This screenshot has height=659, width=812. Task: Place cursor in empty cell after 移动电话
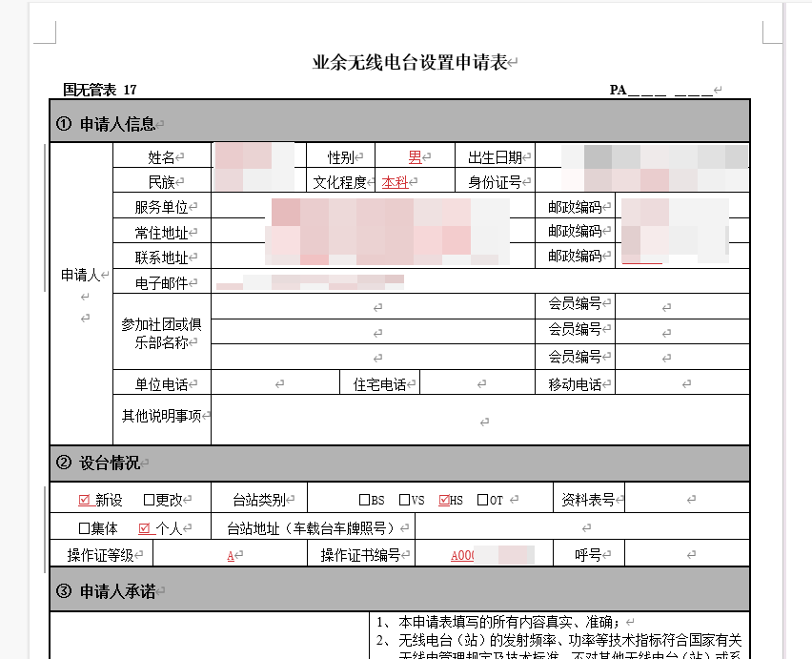[682, 382]
